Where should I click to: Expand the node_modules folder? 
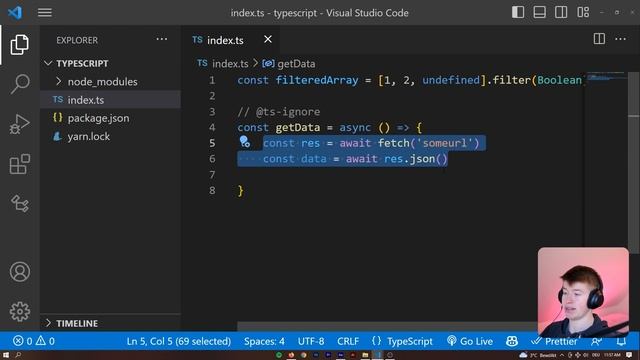(110, 82)
